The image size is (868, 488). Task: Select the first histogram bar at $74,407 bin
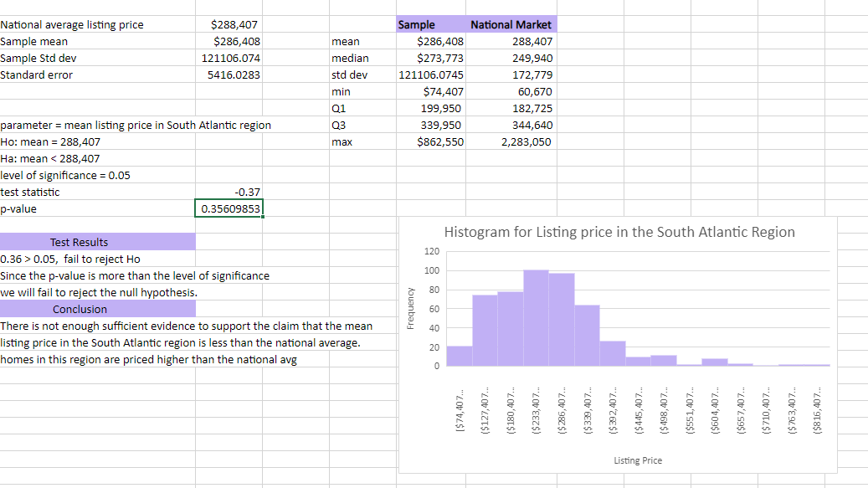click(x=460, y=356)
